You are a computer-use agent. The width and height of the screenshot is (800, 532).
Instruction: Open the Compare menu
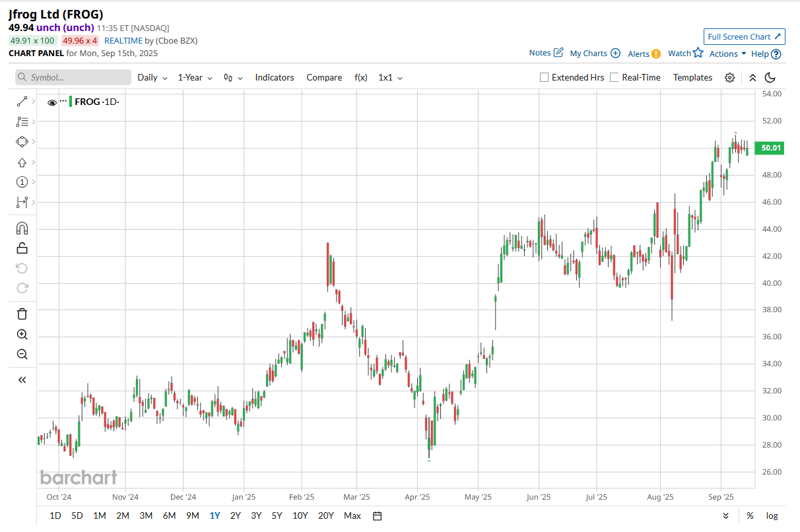324,77
